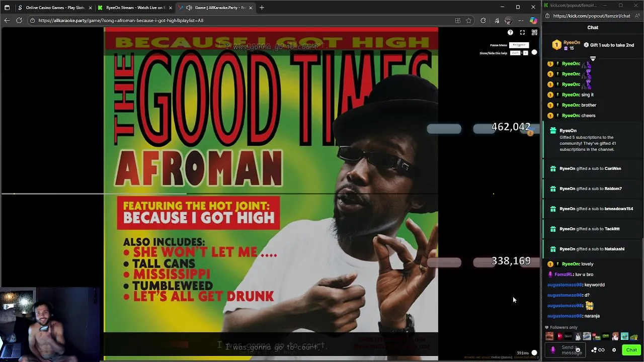Click username Tackittt in gifted sub message
Viewport: 644px width, 362px height.
612,229
